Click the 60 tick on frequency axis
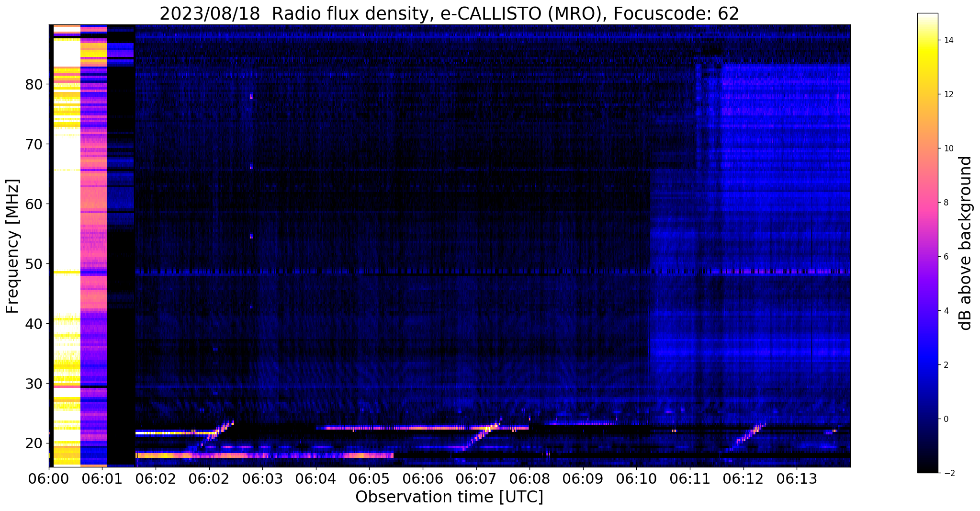Image resolution: width=980 pixels, height=511 pixels. coord(34,204)
